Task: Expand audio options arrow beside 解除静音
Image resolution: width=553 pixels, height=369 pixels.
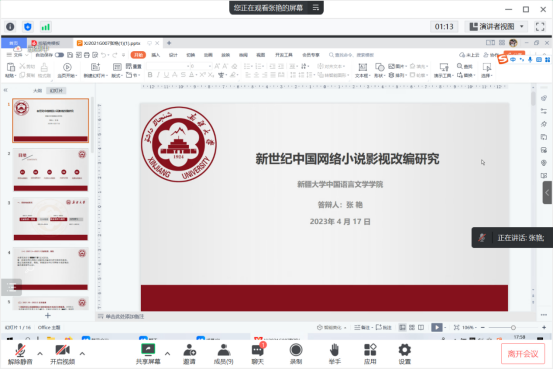Action: pyautogui.click(x=40, y=353)
